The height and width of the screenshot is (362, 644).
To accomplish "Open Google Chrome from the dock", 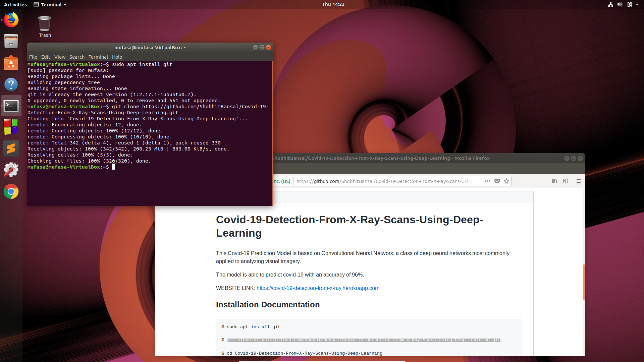I will tap(11, 192).
